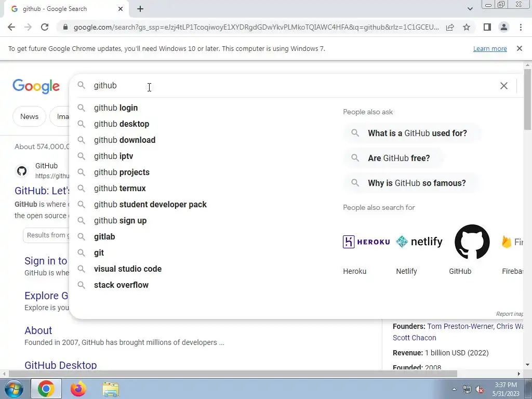
Task: Open the Chrome three-dot menu
Action: tap(521, 27)
